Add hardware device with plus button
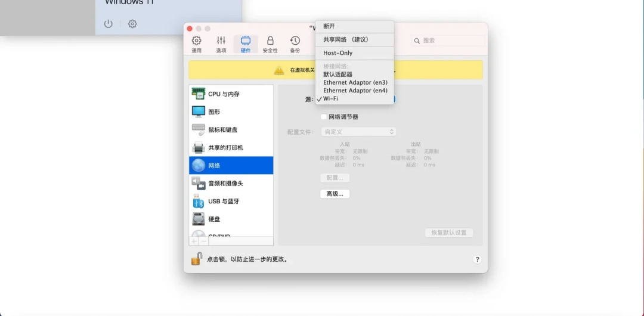This screenshot has height=316, width=644. coord(194,241)
